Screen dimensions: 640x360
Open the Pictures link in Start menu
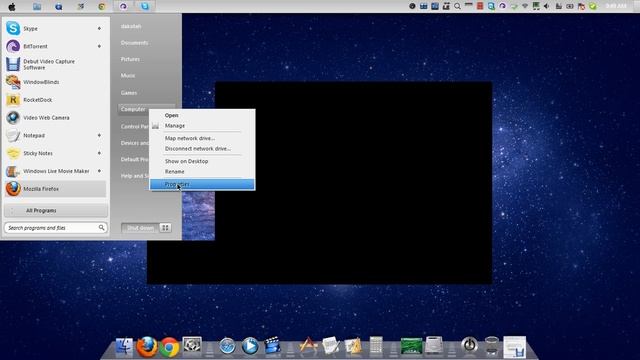130,59
